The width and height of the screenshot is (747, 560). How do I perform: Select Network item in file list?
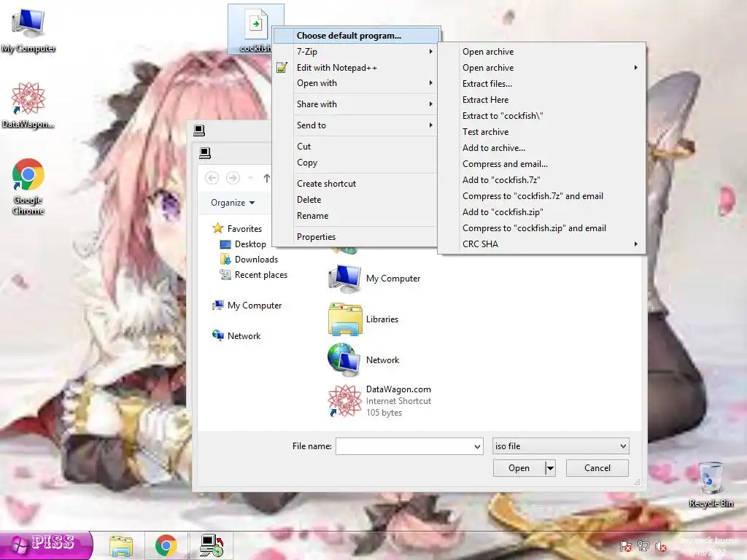click(x=363, y=360)
